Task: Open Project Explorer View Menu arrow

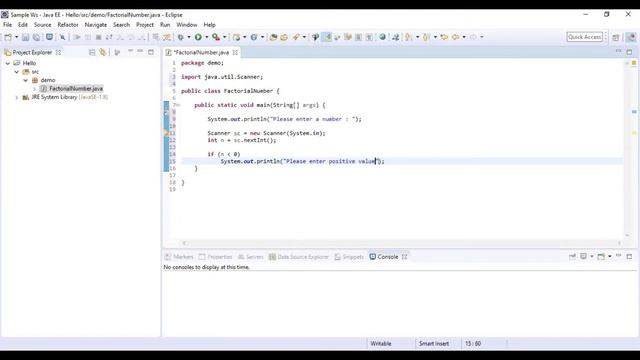Action: (131, 51)
